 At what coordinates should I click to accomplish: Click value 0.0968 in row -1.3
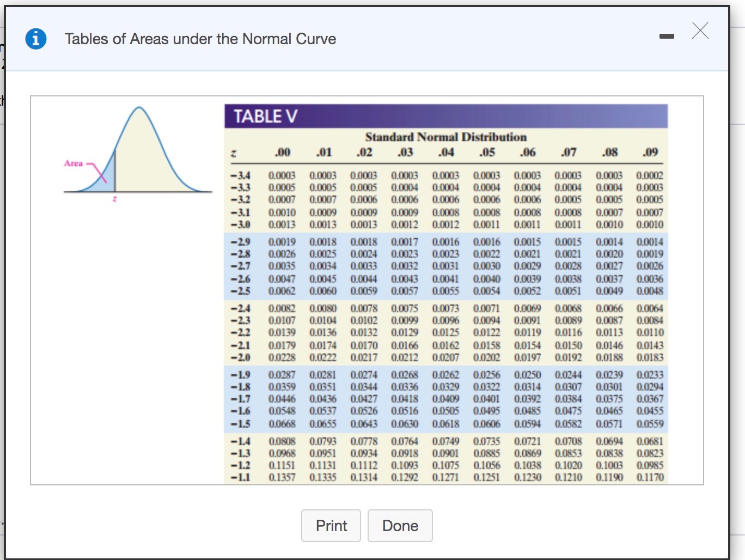point(282,453)
